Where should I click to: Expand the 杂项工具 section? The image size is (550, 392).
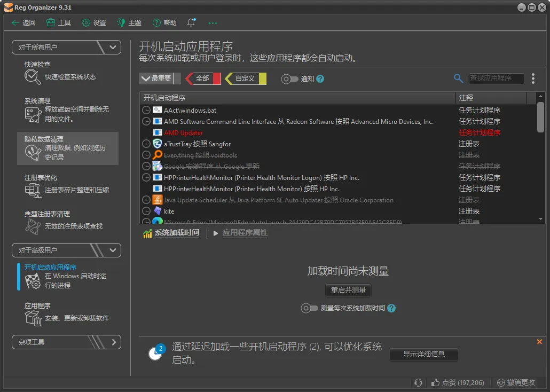[x=66, y=342]
